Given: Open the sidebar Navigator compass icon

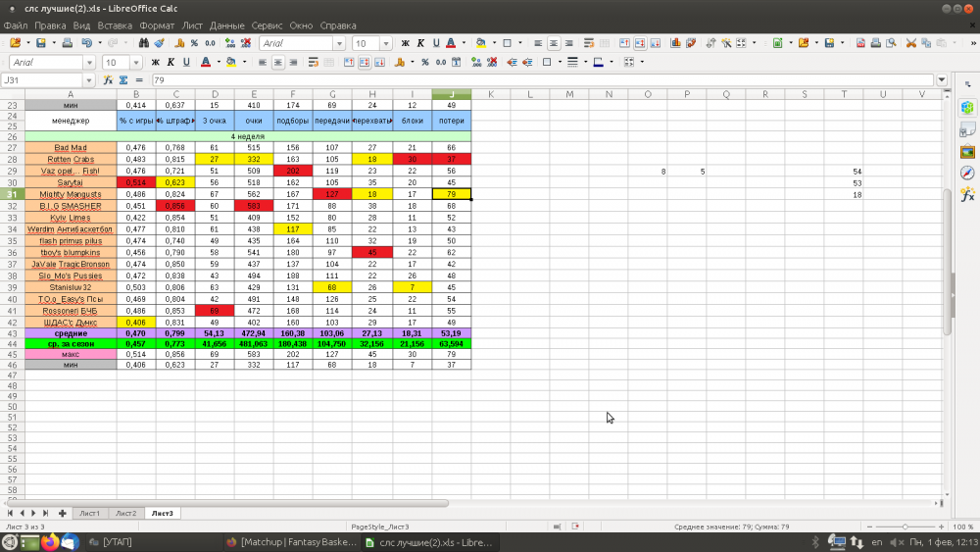Looking at the screenshot, I should coord(967,173).
